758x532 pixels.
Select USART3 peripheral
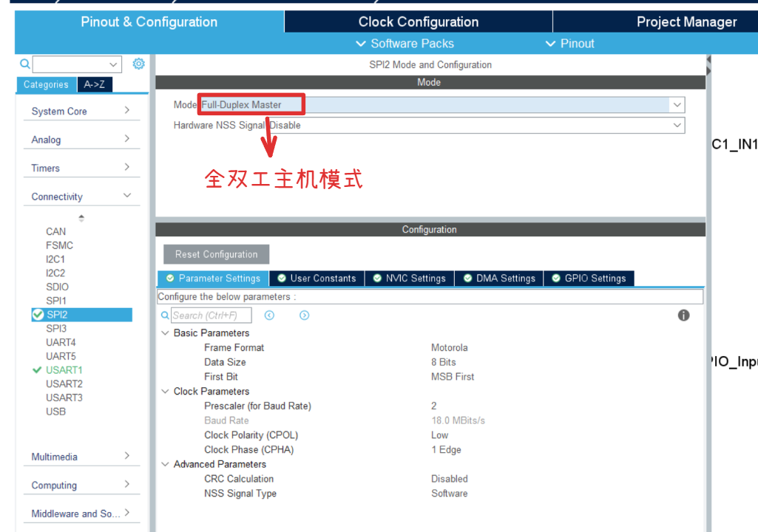coord(64,398)
